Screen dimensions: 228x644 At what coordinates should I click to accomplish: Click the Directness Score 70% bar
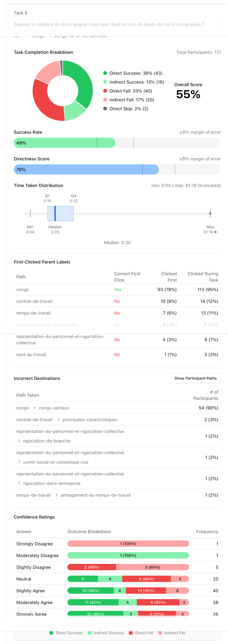(86, 170)
